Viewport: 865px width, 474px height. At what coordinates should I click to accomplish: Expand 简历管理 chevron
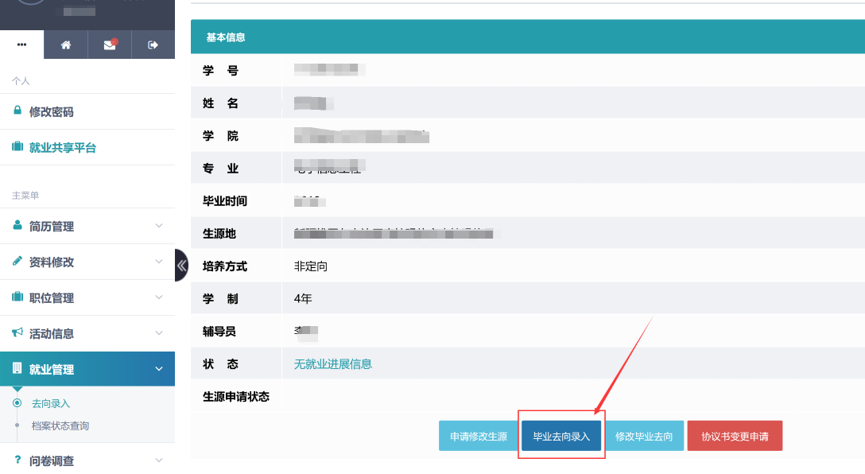(159, 226)
